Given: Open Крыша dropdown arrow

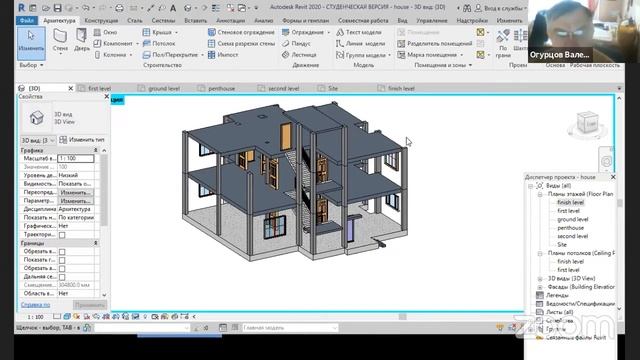Looking at the screenshot, I should [176, 32].
